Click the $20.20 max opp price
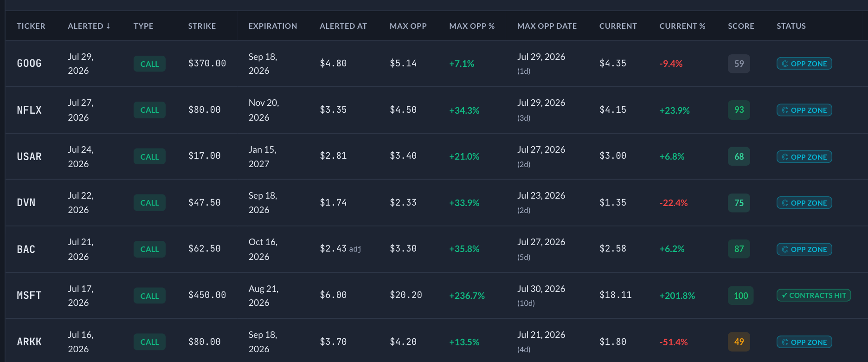Image resolution: width=868 pixels, height=362 pixels. coord(406,295)
